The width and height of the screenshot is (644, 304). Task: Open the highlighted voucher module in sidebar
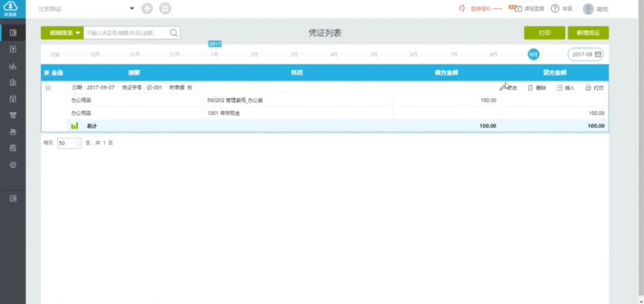pyautogui.click(x=13, y=33)
